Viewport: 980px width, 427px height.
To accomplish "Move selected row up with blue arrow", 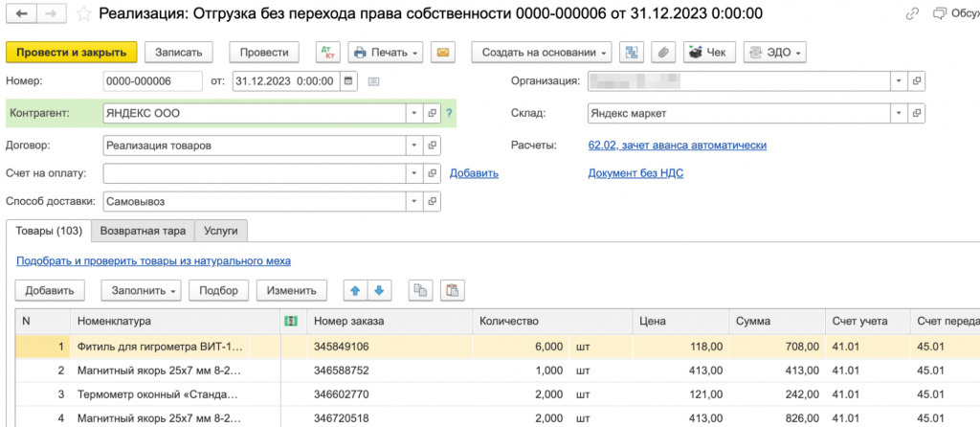I will pyautogui.click(x=356, y=291).
